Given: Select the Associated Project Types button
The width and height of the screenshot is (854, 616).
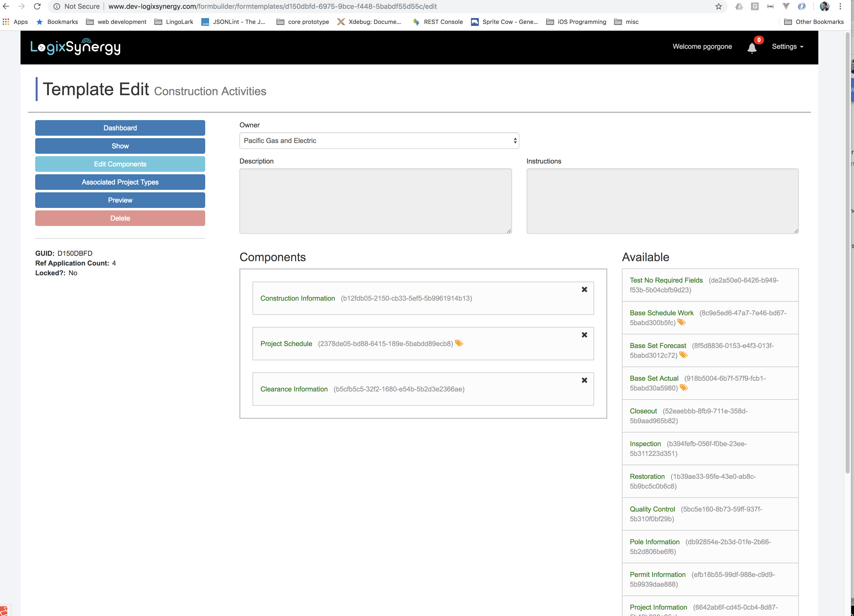Looking at the screenshot, I should (120, 182).
